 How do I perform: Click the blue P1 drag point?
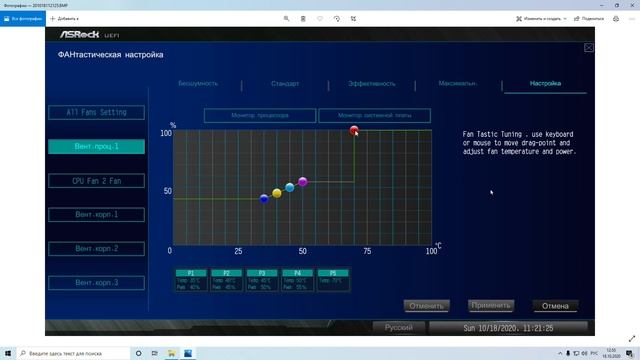[x=264, y=199]
